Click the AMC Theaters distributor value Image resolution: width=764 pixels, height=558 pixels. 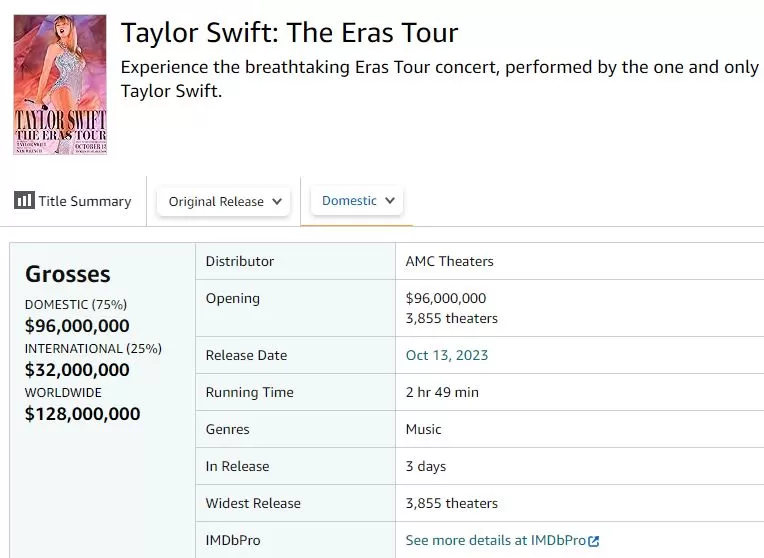pyautogui.click(x=449, y=261)
